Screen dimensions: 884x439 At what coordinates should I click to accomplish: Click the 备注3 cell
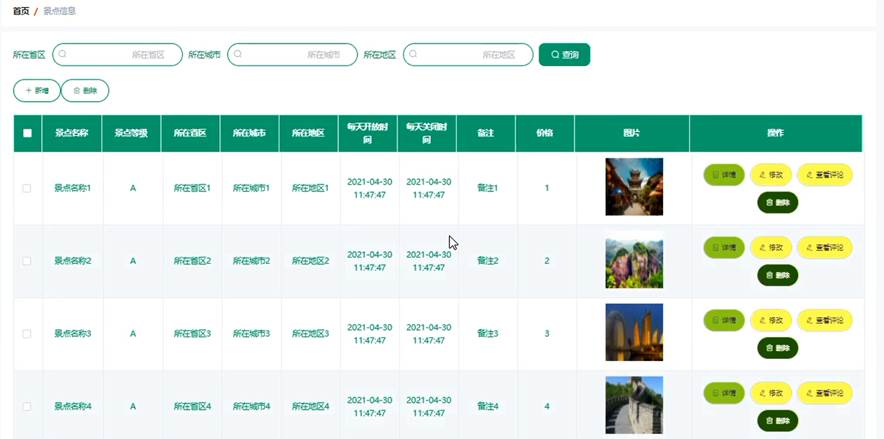[x=488, y=334]
